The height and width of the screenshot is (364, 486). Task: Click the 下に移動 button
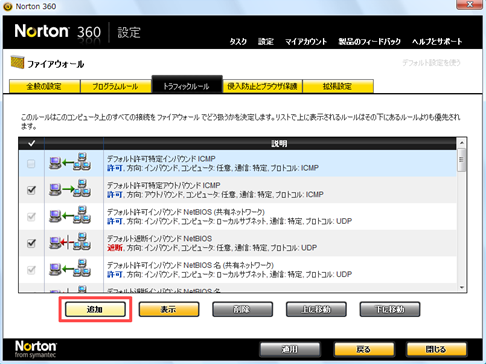click(x=390, y=309)
